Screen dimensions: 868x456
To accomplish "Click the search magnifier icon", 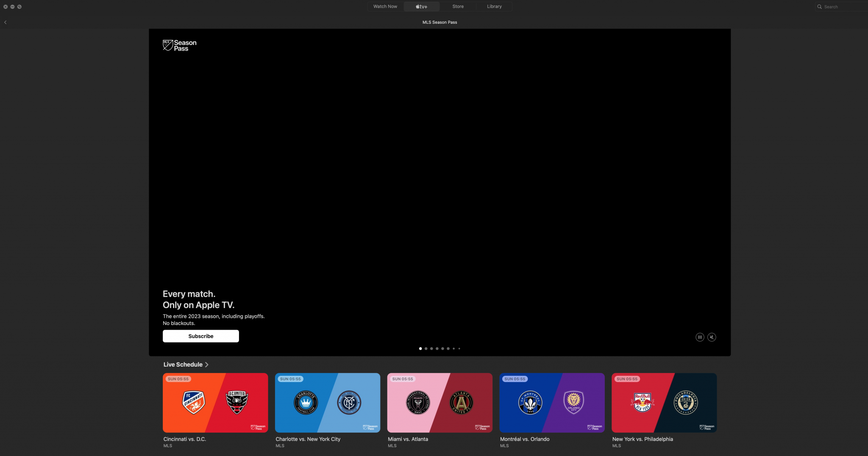I will [820, 7].
